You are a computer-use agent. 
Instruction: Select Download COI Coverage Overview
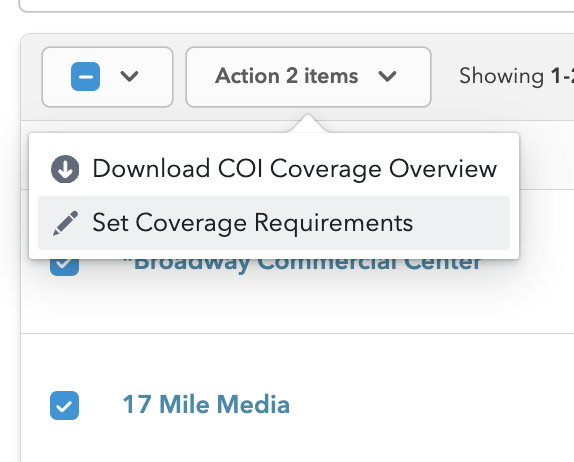click(274, 169)
